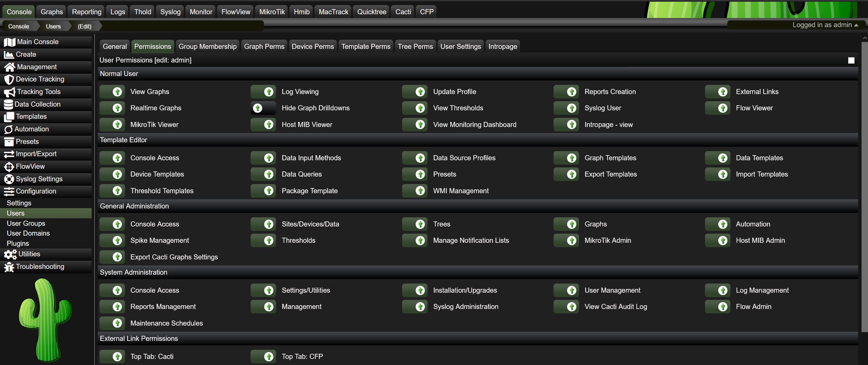This screenshot has width=868, height=365.
Task: Collapse the Configuration menu section label
Action: (36, 191)
